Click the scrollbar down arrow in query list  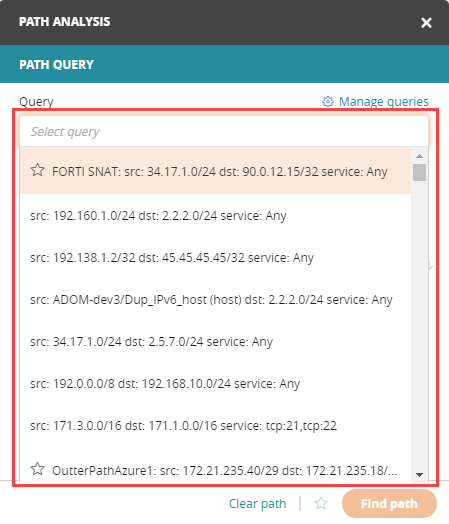click(x=420, y=475)
